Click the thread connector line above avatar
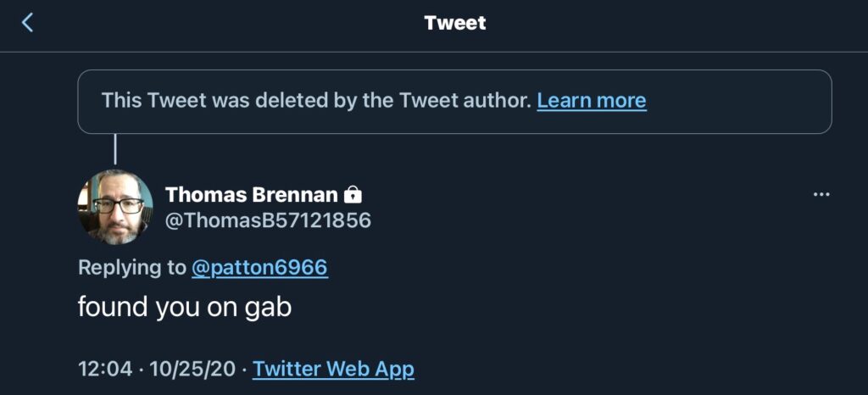The width and height of the screenshot is (868, 395). click(115, 151)
